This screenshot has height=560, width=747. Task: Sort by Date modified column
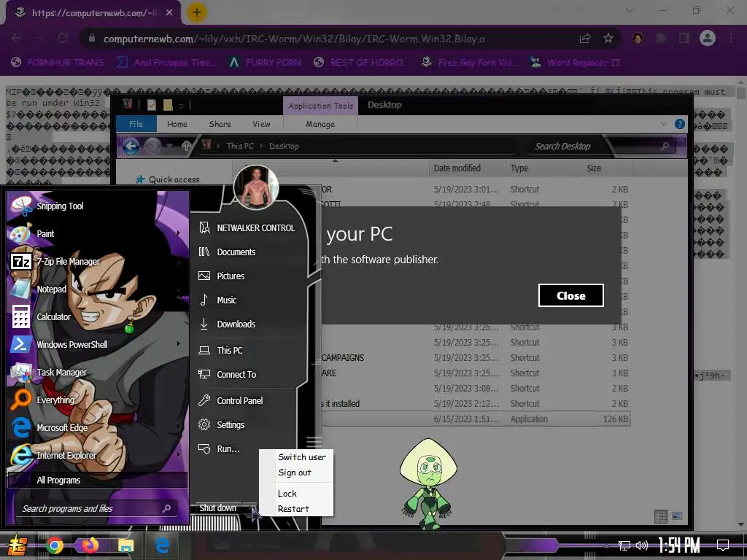pyautogui.click(x=467, y=168)
